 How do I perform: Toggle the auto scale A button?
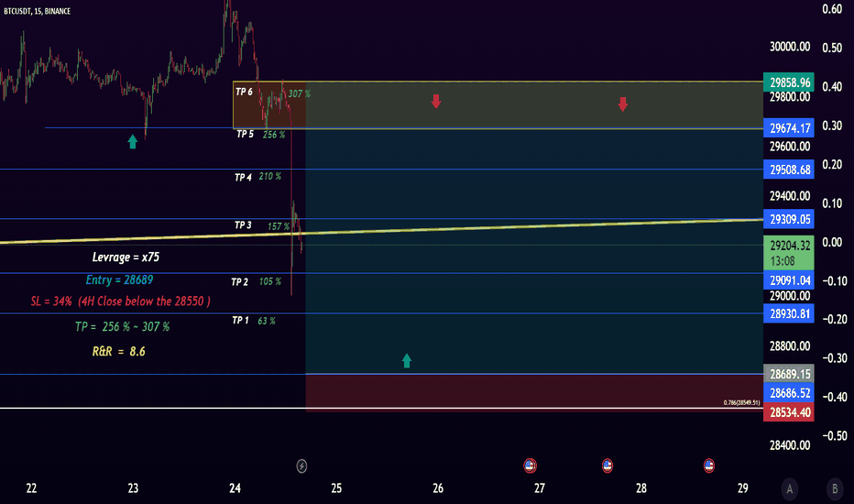pos(790,488)
